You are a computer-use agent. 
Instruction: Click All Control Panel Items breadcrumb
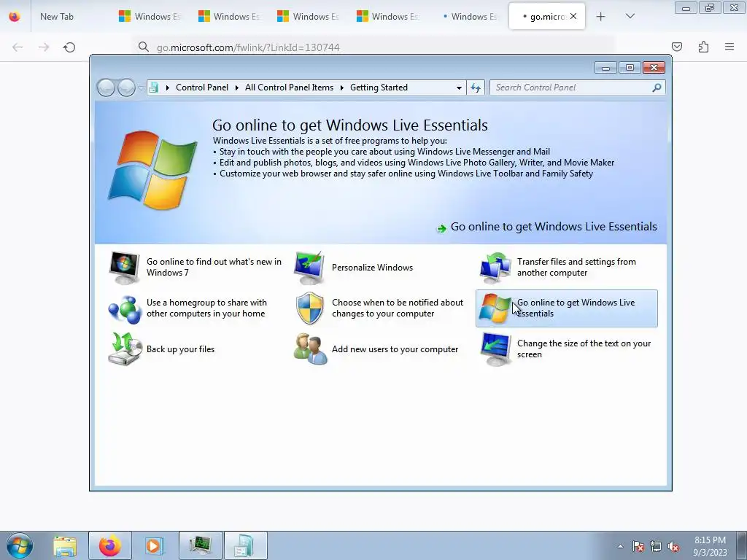289,87
